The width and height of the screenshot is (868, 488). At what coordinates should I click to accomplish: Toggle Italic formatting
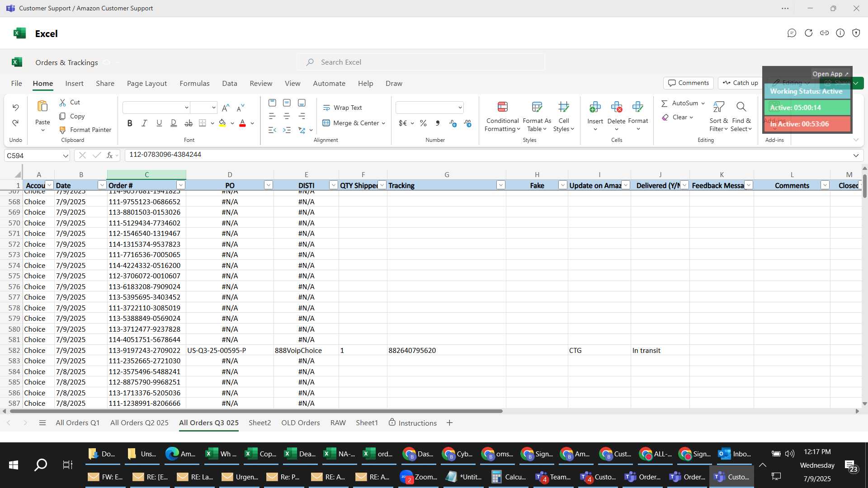coord(144,123)
